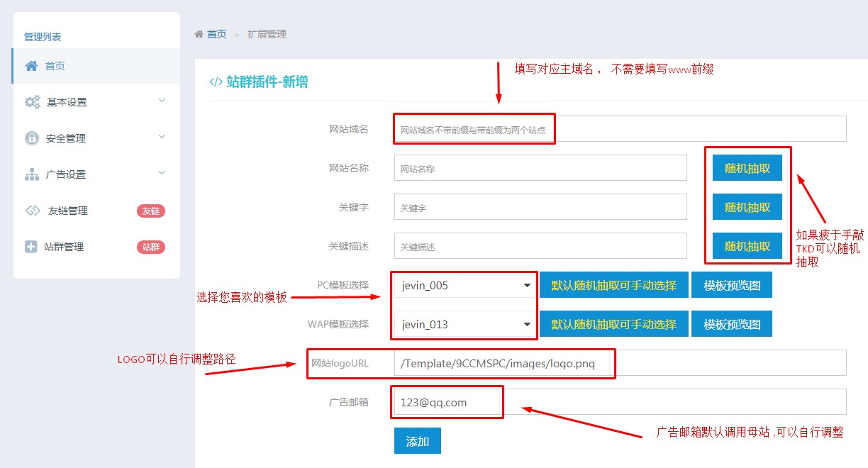
Task: Click the 站群插件-新增 page title
Action: click(267, 82)
